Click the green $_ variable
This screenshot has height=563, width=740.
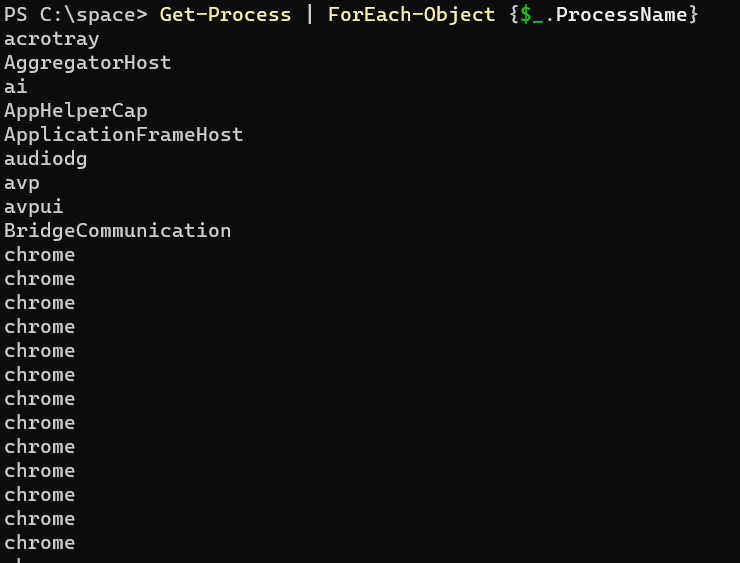coord(531,15)
